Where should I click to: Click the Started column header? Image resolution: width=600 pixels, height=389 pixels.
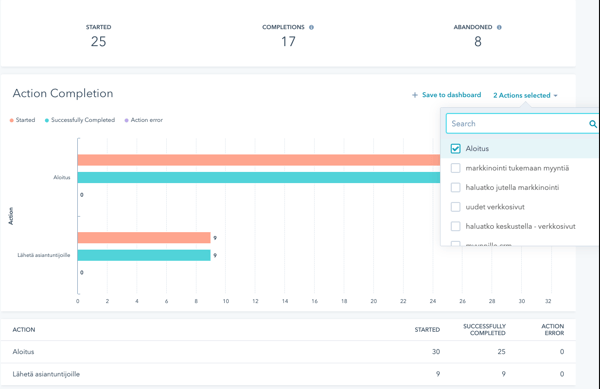[427, 329]
